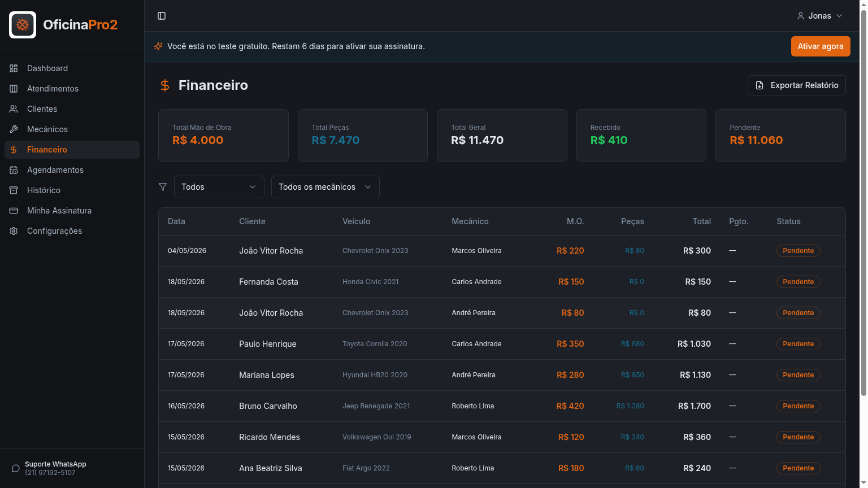Image resolution: width=868 pixels, height=488 pixels.
Task: Click Pendente badge for Ricardo Mendes
Action: click(x=798, y=437)
